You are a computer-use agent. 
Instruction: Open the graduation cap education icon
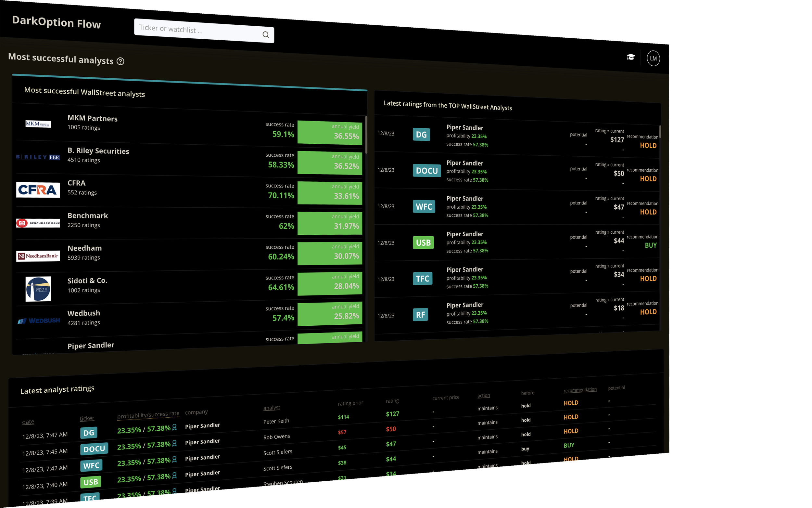point(631,57)
